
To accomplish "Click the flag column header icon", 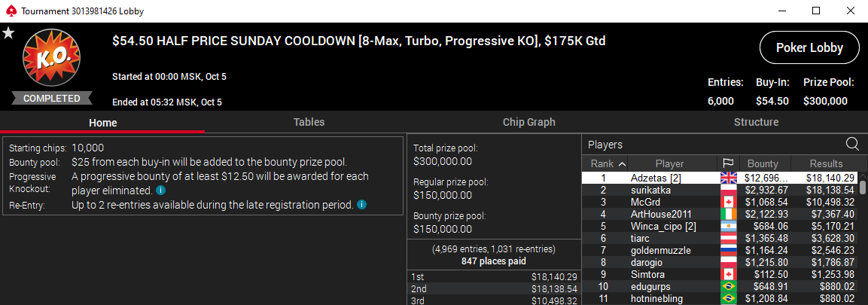I will (728, 163).
